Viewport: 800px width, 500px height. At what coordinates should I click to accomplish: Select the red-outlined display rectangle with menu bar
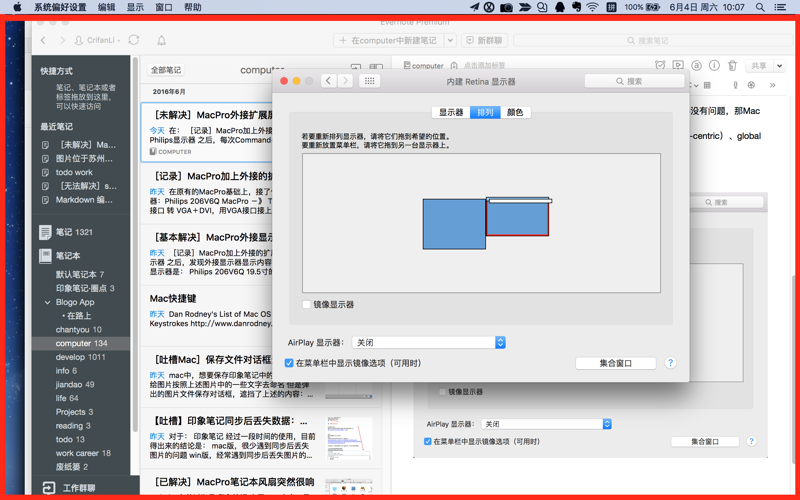517,217
